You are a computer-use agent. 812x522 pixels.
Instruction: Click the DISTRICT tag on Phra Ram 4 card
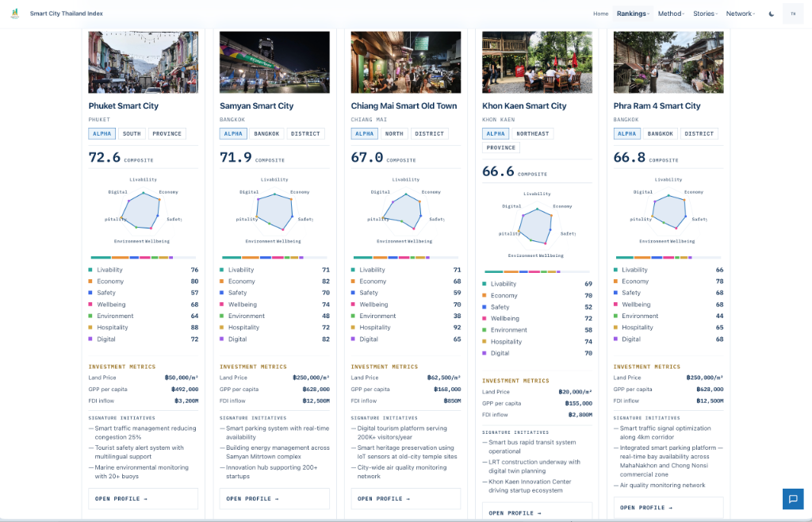(699, 133)
